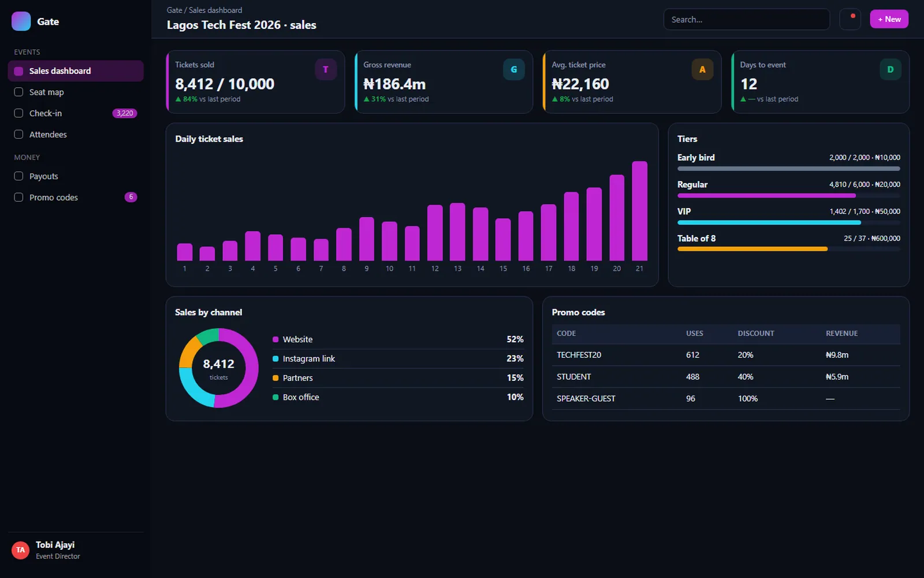
Task: Click the Instagram link legend dot
Action: pyautogui.click(x=275, y=359)
